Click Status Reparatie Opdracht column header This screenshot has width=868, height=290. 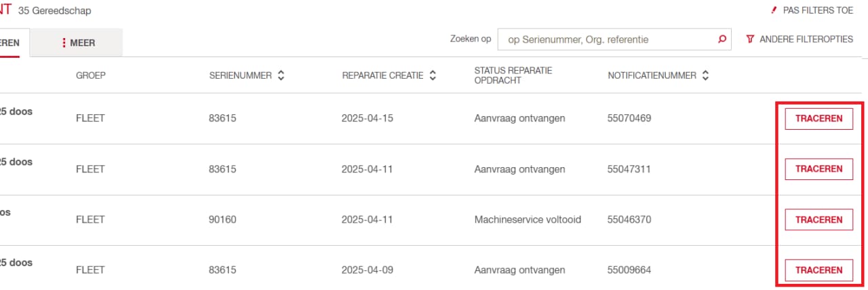[x=513, y=75]
